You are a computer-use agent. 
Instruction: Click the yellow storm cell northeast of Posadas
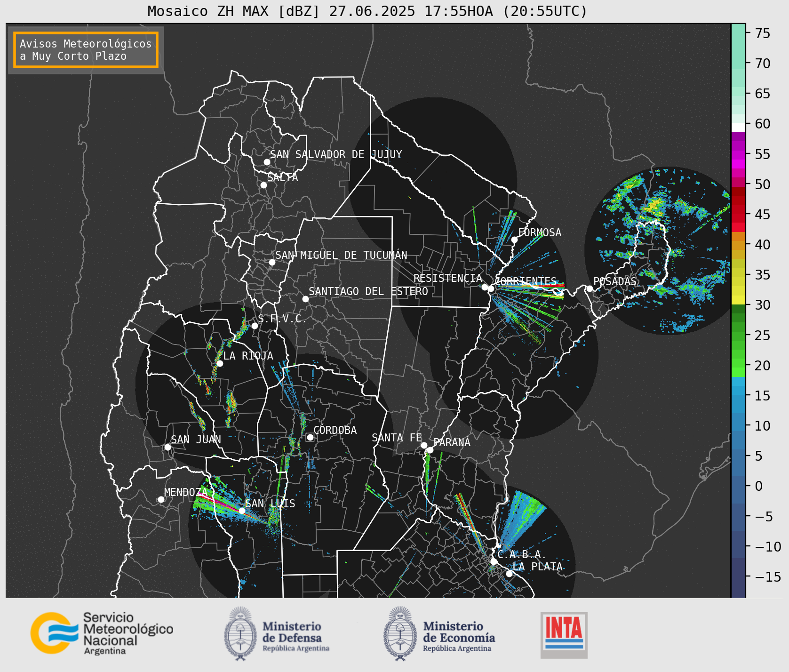pyautogui.click(x=654, y=205)
